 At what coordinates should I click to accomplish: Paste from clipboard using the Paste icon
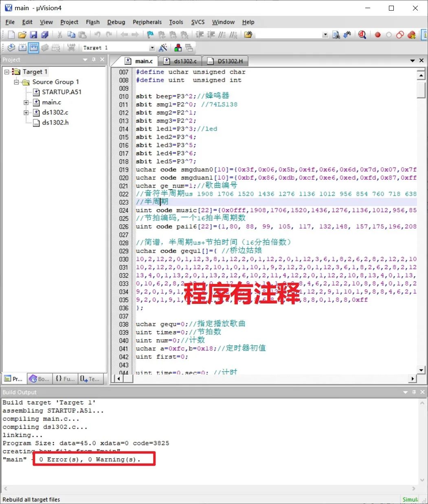coord(82,35)
